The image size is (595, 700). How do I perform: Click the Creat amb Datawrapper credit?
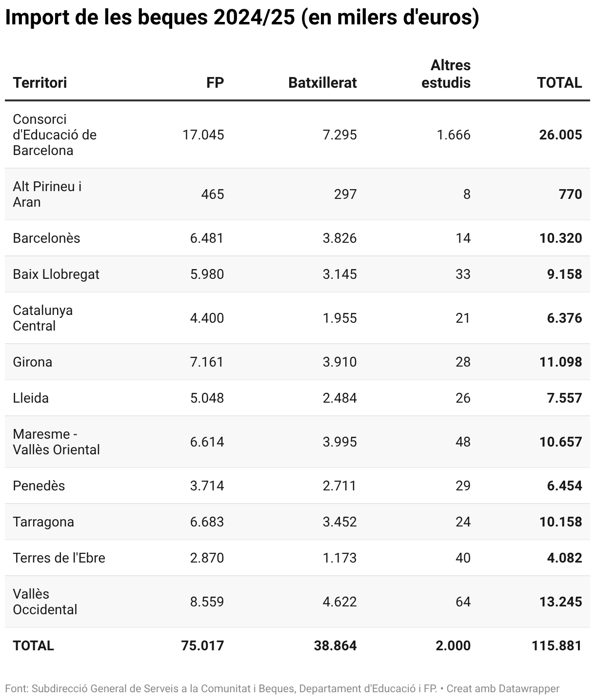(503, 689)
